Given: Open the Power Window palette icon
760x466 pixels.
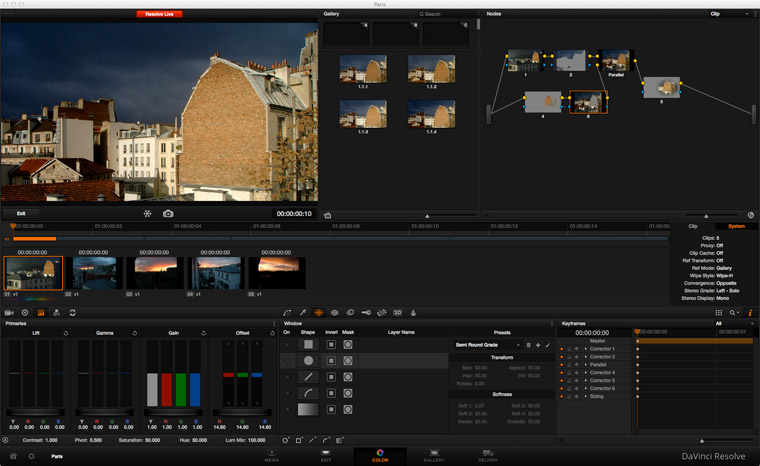Looking at the screenshot, I should click(x=318, y=313).
